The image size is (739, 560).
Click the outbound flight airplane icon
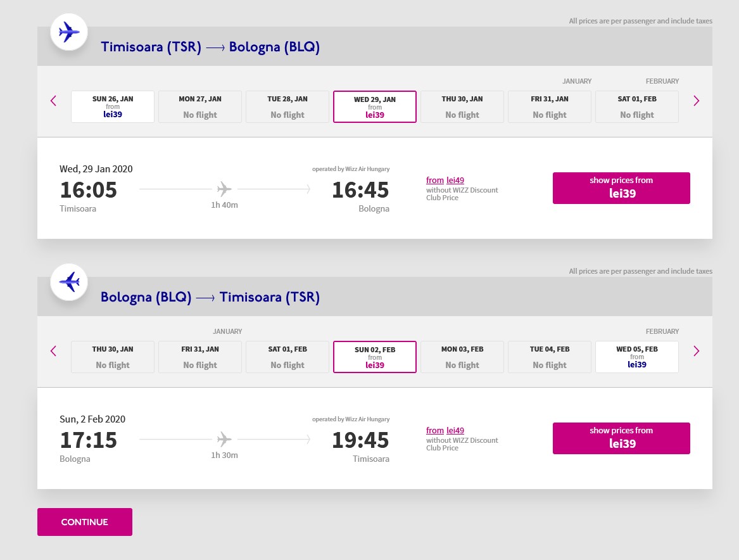tap(69, 32)
